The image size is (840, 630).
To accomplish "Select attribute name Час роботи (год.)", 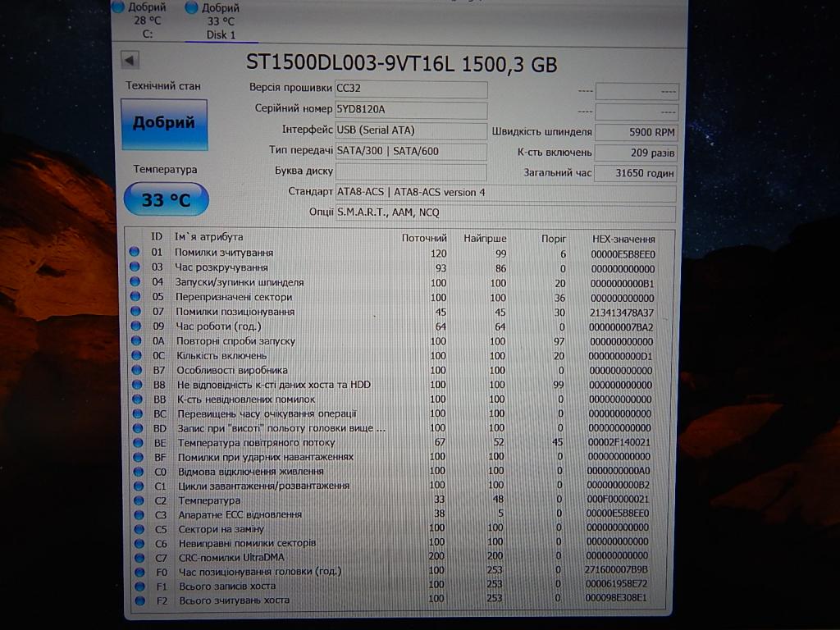I will (218, 326).
